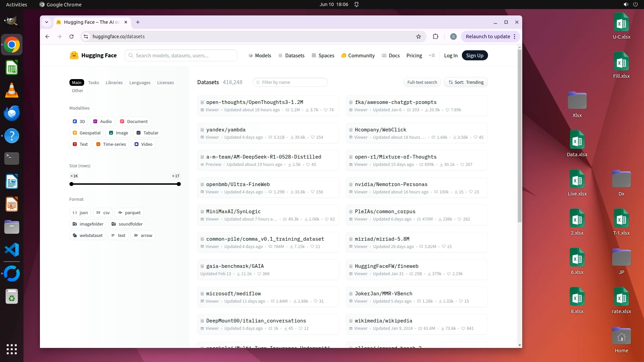
Task: Toggle the Audio modality filter
Action: (102, 121)
